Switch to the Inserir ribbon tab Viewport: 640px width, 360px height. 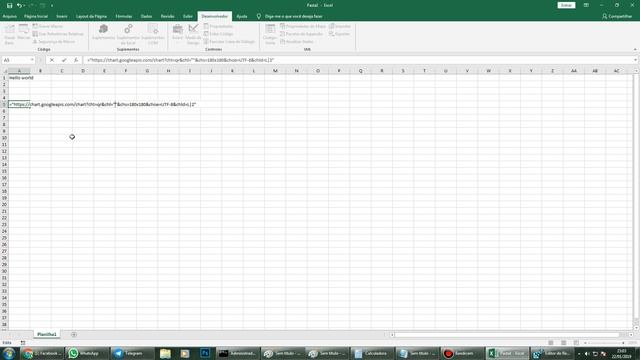click(62, 16)
